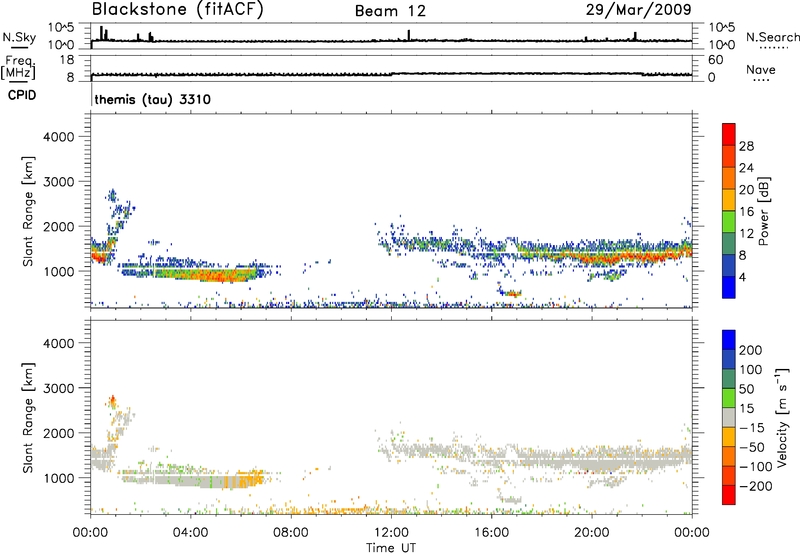800x554 pixels.
Task: Click the noise spike near 12:40 in N.Sky trace
Action: pyautogui.click(x=409, y=35)
